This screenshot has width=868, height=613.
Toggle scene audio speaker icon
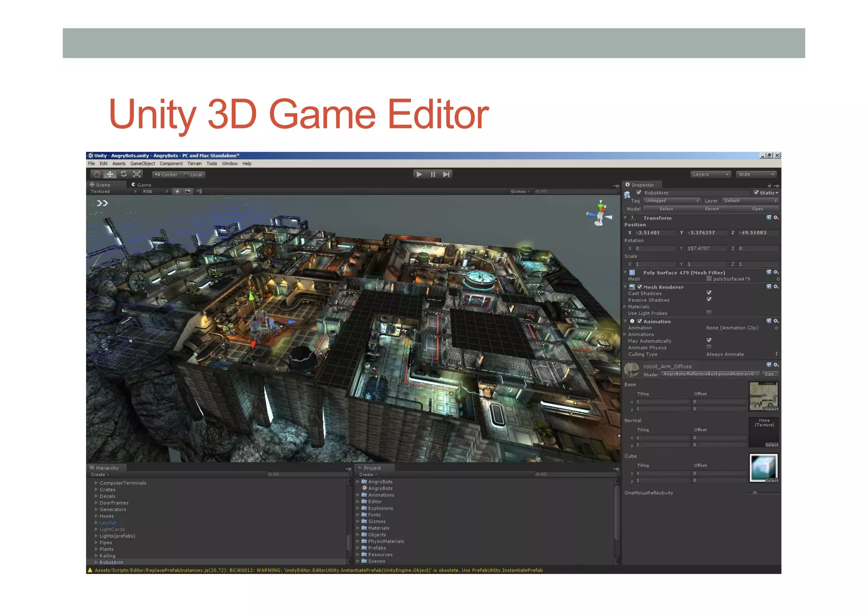(199, 191)
